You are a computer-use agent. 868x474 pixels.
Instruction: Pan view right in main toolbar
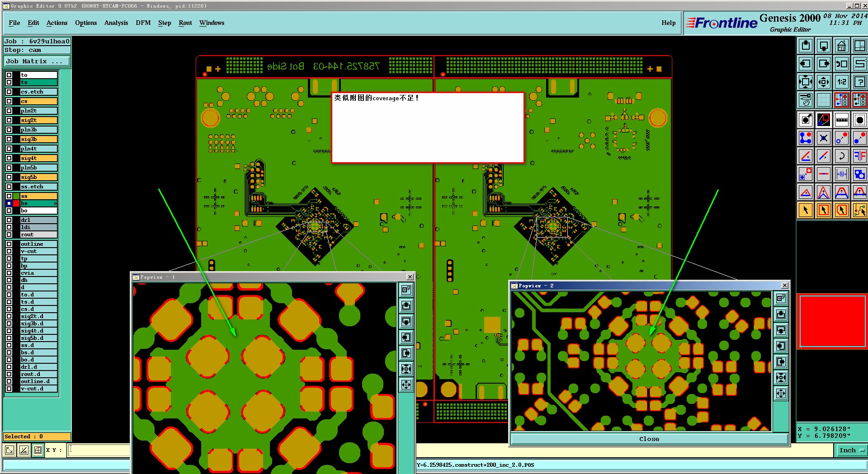tap(824, 64)
